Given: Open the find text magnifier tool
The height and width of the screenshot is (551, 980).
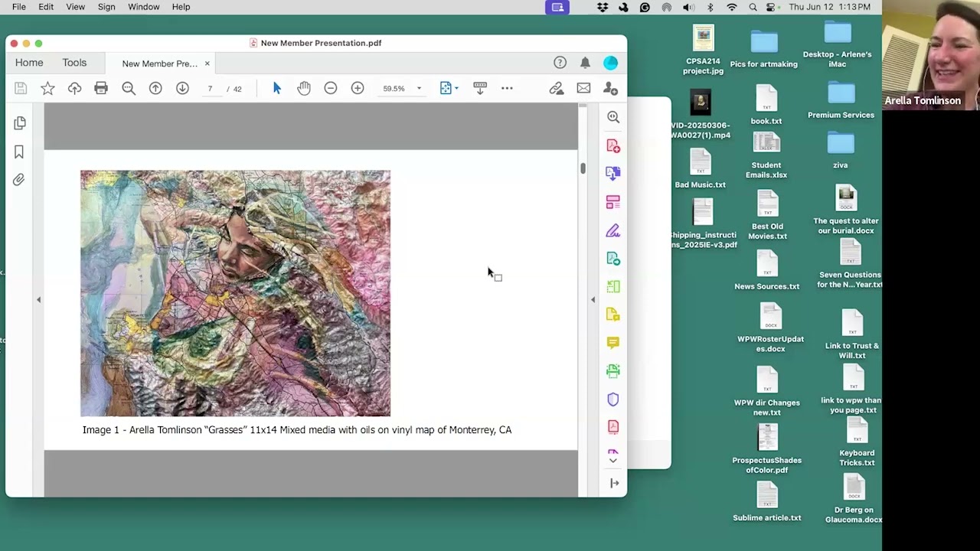Looking at the screenshot, I should 129,89.
